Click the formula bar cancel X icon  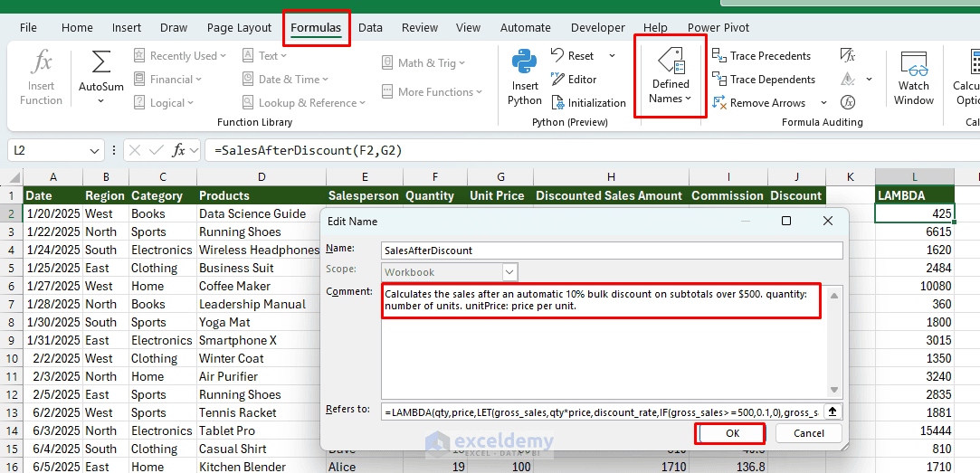(x=135, y=151)
